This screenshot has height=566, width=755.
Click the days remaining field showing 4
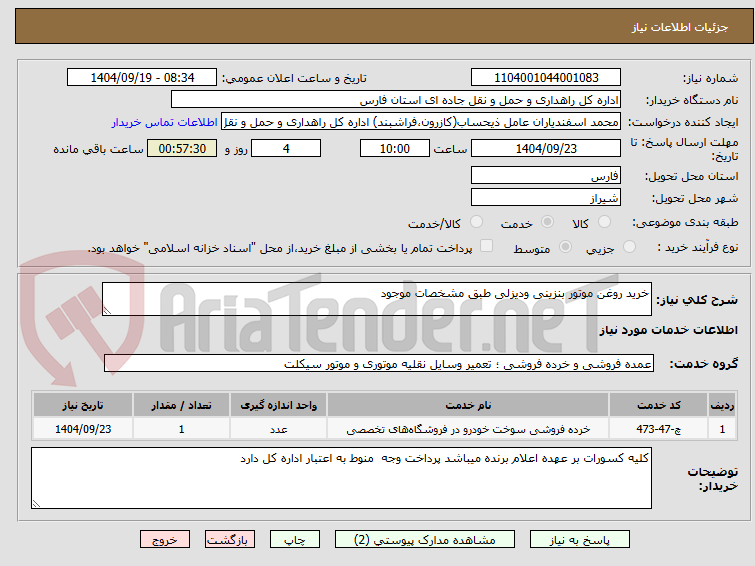(286, 148)
